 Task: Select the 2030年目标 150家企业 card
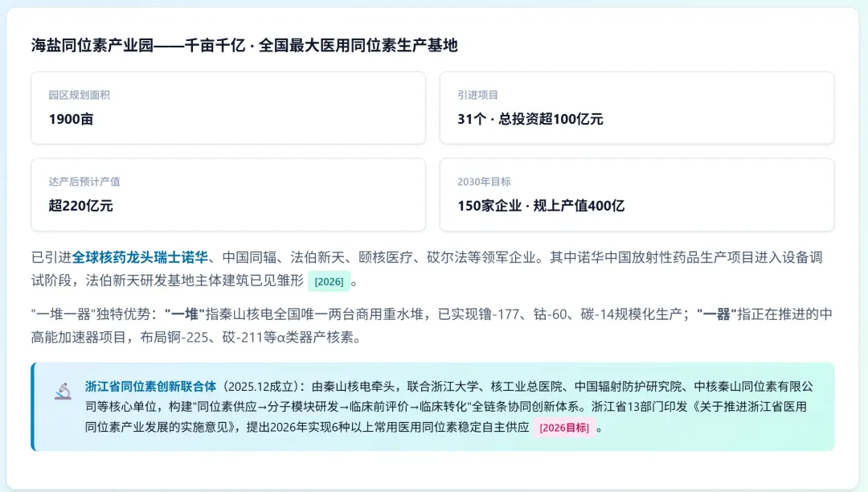click(x=637, y=195)
